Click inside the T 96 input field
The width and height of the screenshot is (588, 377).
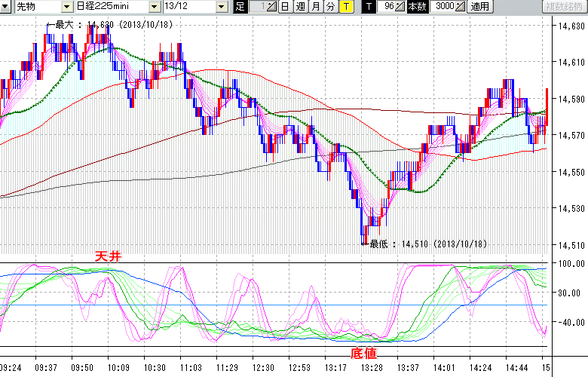[387, 7]
